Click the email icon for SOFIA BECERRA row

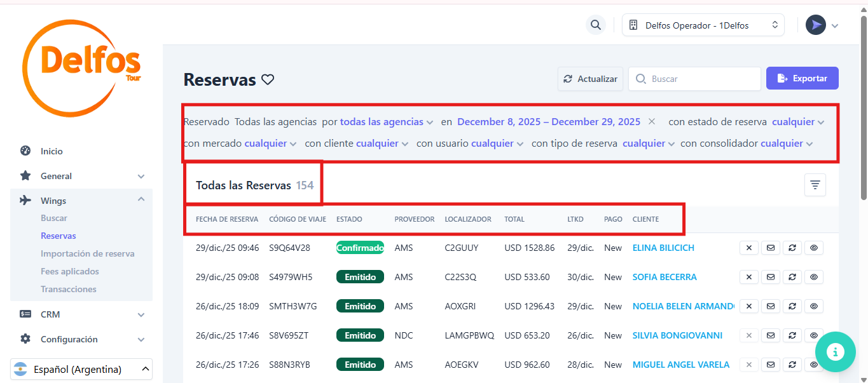point(770,277)
